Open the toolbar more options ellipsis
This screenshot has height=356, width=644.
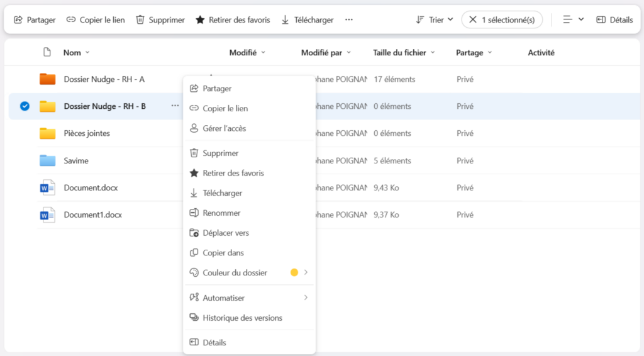[348, 19]
